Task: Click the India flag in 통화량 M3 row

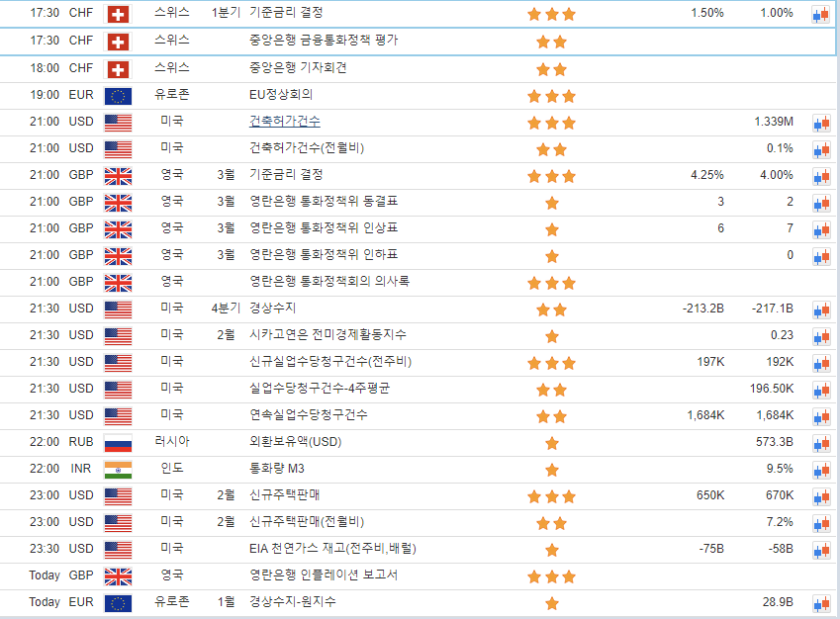Action: 118,470
